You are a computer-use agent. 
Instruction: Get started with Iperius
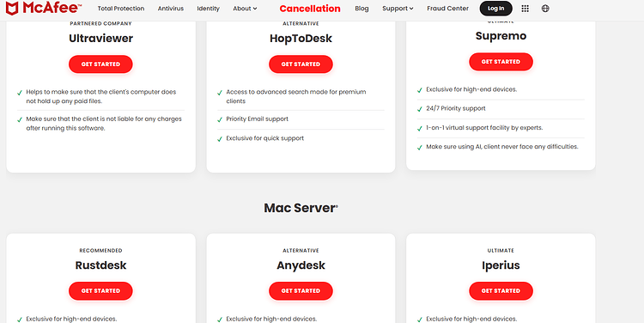pyautogui.click(x=501, y=290)
